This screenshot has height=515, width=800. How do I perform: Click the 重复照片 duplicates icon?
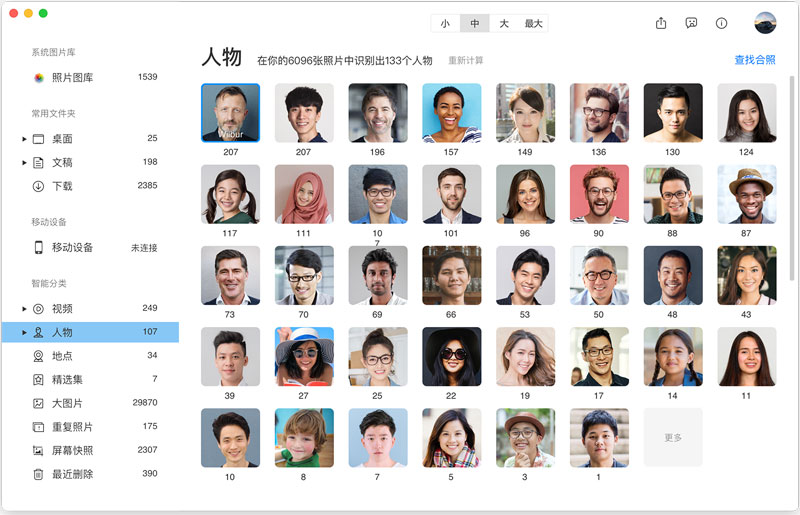point(38,427)
